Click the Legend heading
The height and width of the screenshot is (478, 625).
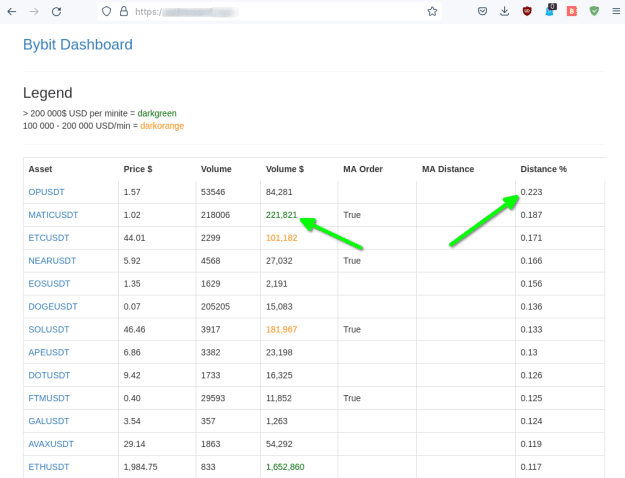pos(47,93)
